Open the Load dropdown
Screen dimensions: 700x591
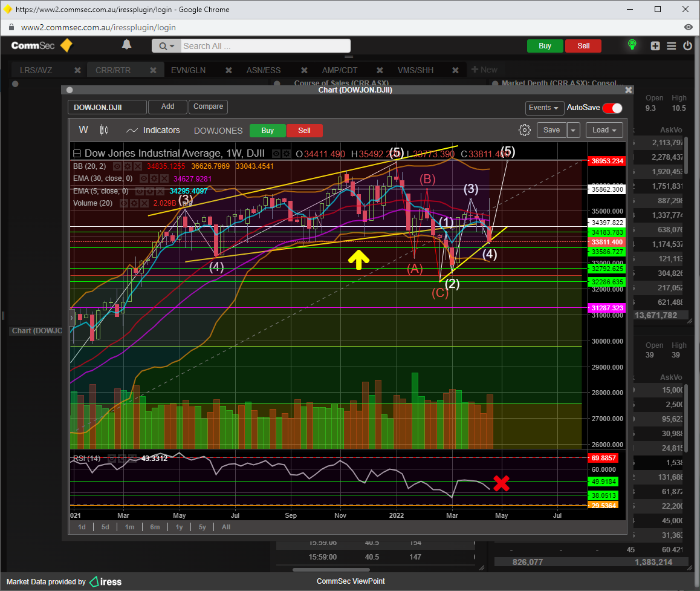pos(604,130)
